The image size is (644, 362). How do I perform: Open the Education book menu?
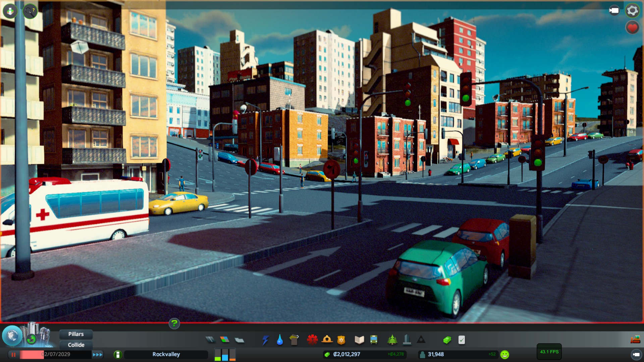click(359, 340)
